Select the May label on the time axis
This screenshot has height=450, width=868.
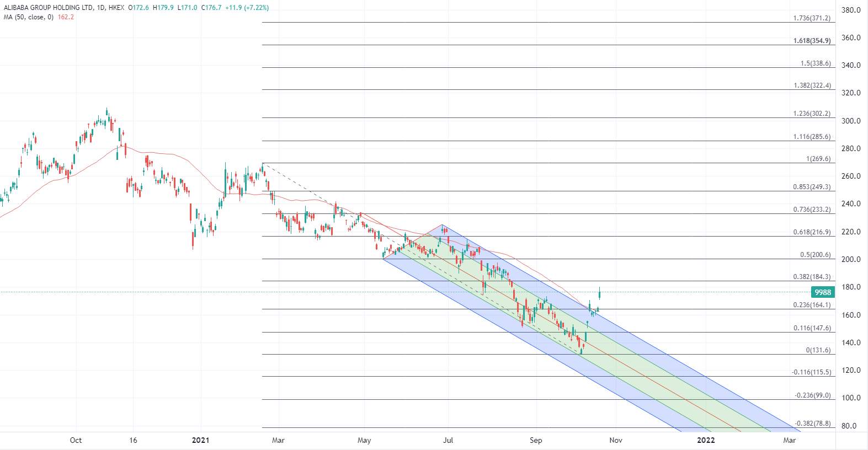[x=364, y=440]
